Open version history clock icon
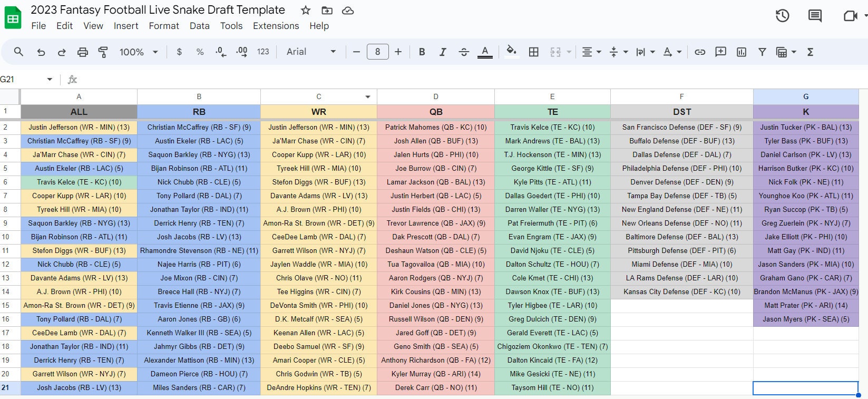Viewport: 868px width, 399px height. click(x=783, y=16)
